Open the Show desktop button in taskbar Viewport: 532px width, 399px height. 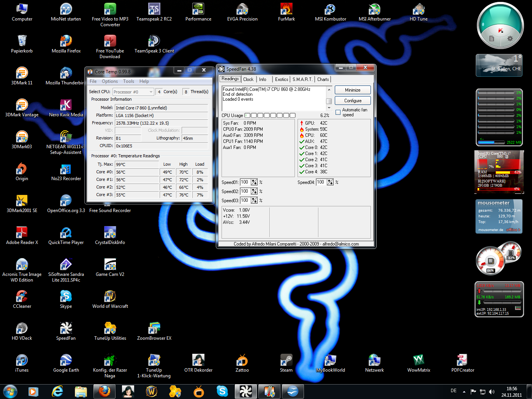point(529,391)
